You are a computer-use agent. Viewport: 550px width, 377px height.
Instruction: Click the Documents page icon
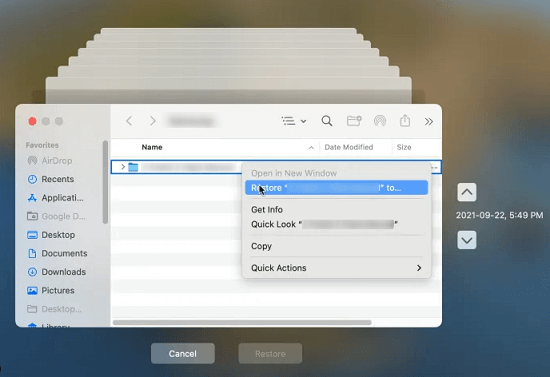click(x=32, y=254)
